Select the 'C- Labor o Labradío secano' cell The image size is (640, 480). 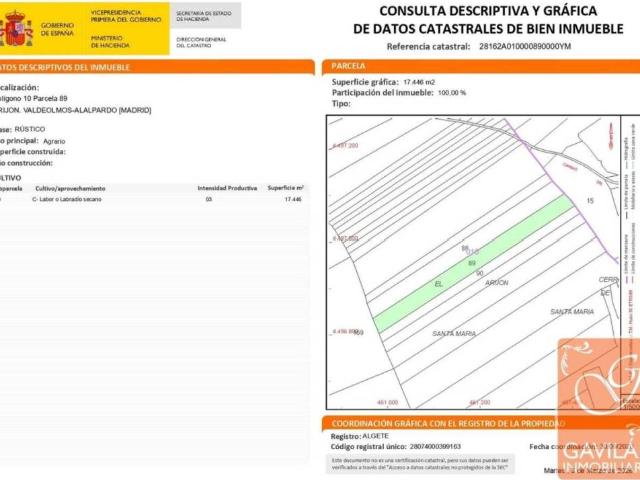[67, 199]
